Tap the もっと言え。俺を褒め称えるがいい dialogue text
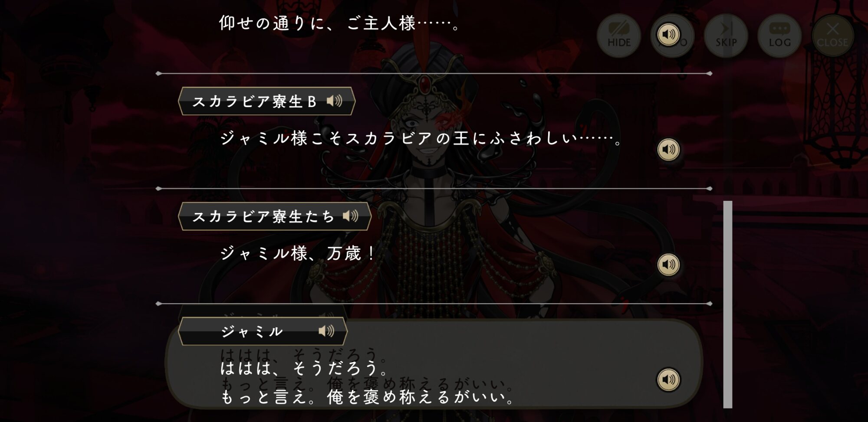 pos(367,397)
